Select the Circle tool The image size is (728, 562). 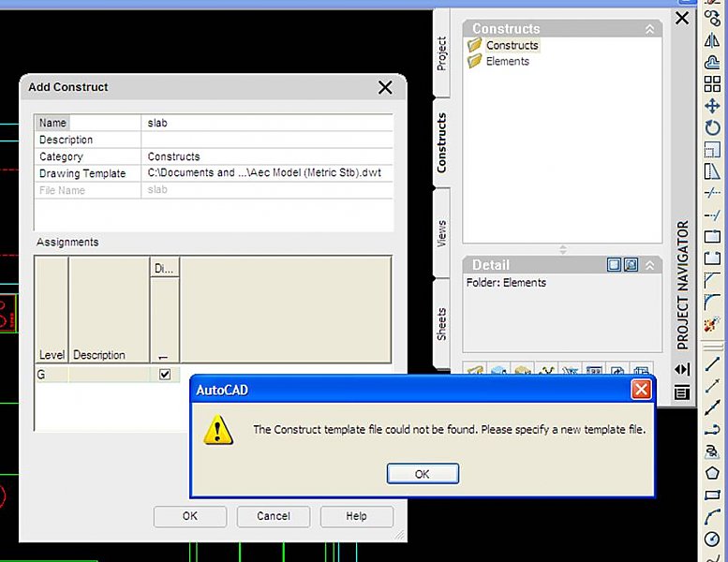[712, 539]
